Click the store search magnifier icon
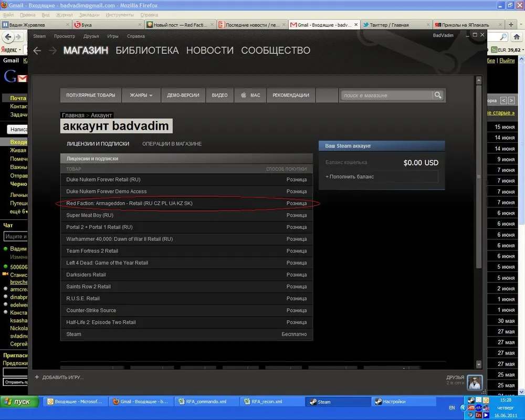 (437, 95)
